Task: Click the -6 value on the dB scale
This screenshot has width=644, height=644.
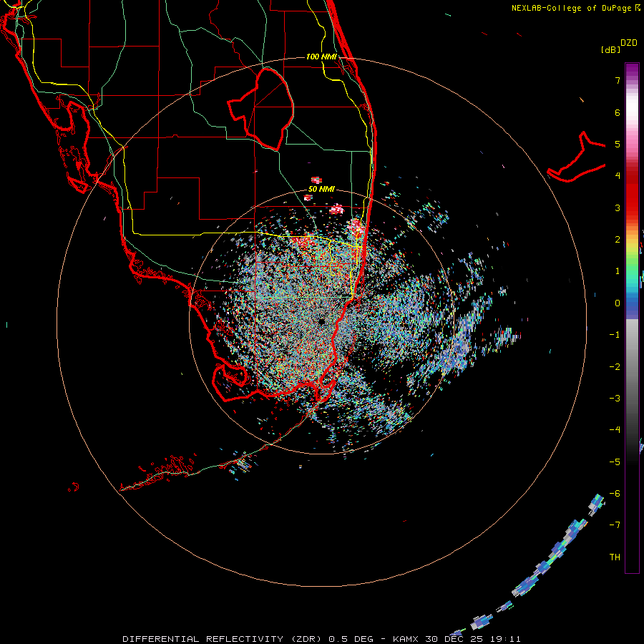Action: pos(615,494)
